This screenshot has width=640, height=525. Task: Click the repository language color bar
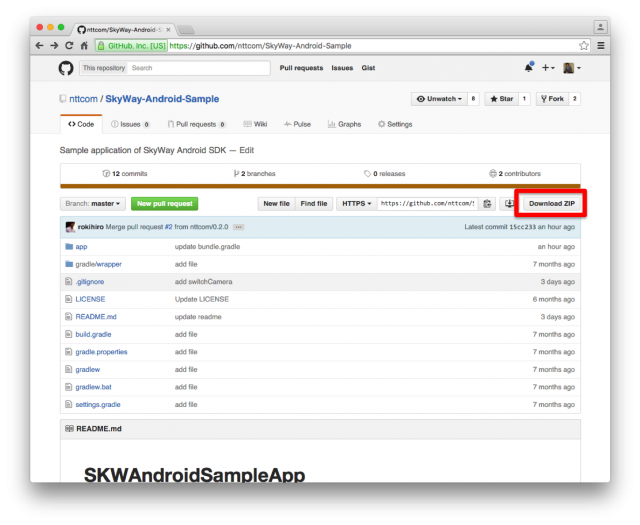point(320,185)
